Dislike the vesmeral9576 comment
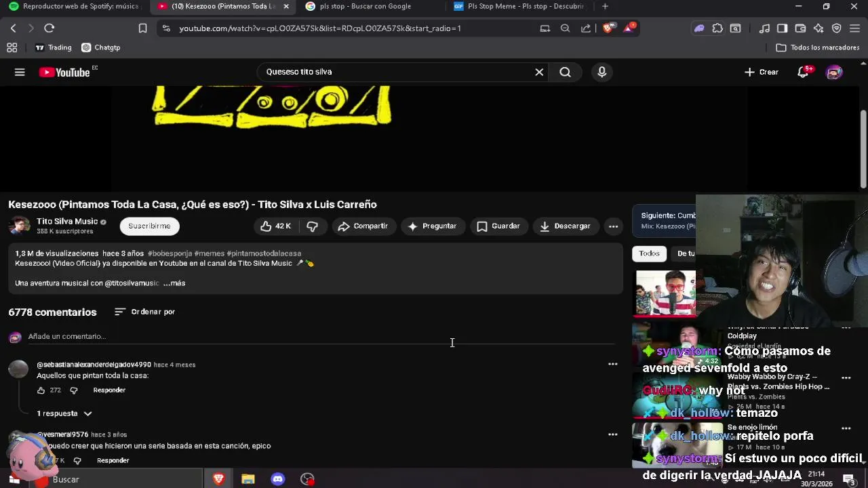Image resolution: width=868 pixels, height=488 pixels. coord(77,461)
